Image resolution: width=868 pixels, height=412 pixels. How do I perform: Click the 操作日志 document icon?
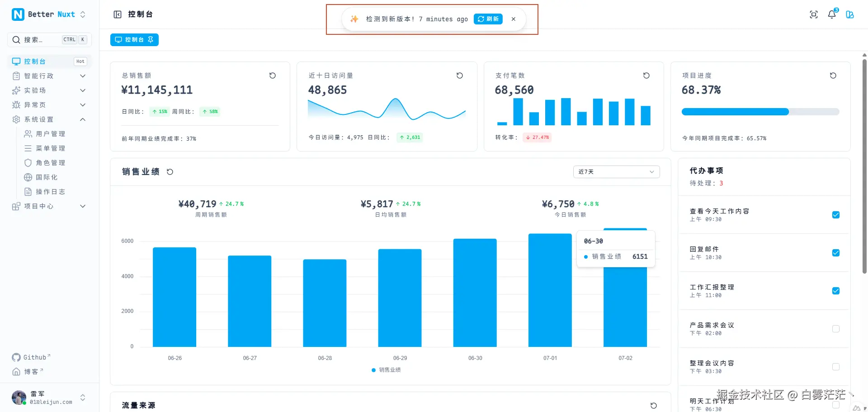[28, 192]
